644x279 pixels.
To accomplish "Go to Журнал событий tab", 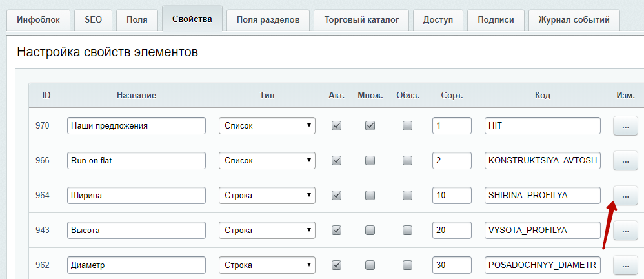I will (x=574, y=20).
